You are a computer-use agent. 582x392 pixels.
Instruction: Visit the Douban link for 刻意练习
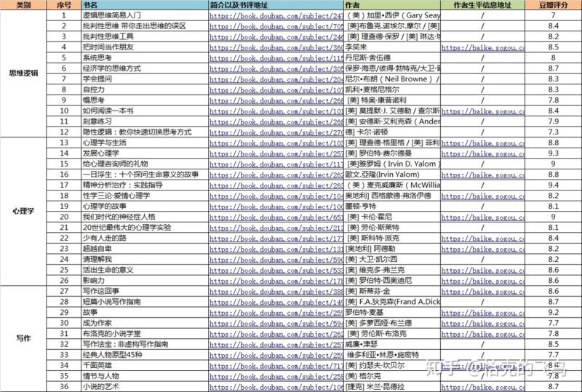point(276,121)
